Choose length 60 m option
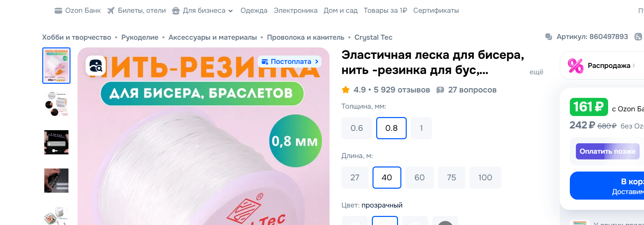Screen dimensions: 644x225 (419, 178)
